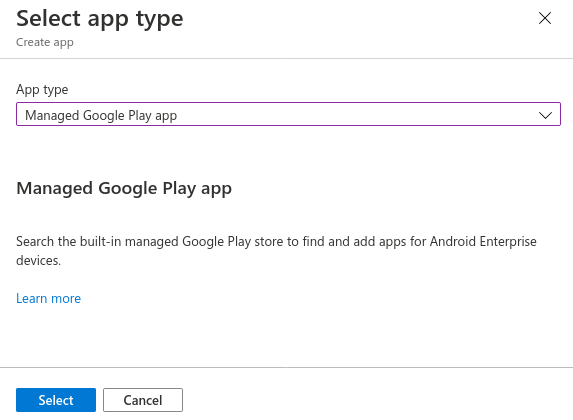The width and height of the screenshot is (573, 420).
Task: Click the App type field label
Action: (x=42, y=90)
